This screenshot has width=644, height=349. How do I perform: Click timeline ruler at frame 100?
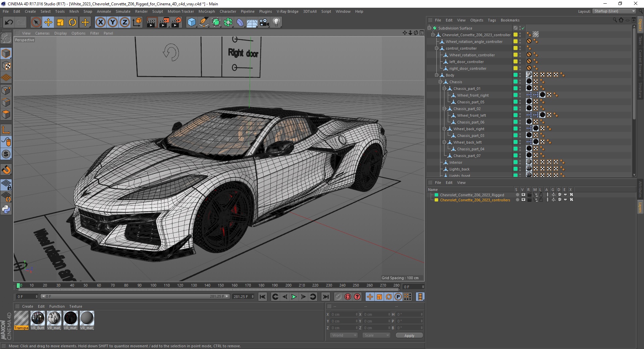[x=153, y=286]
